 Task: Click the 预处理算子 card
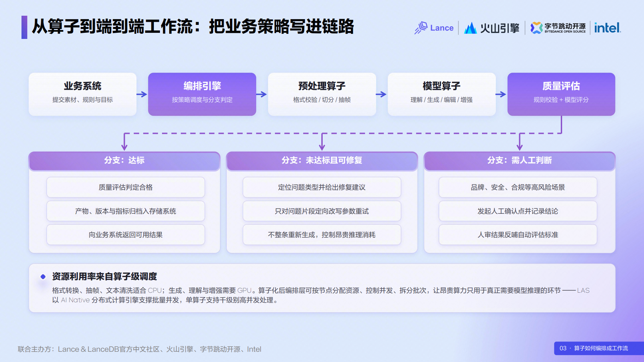(322, 94)
